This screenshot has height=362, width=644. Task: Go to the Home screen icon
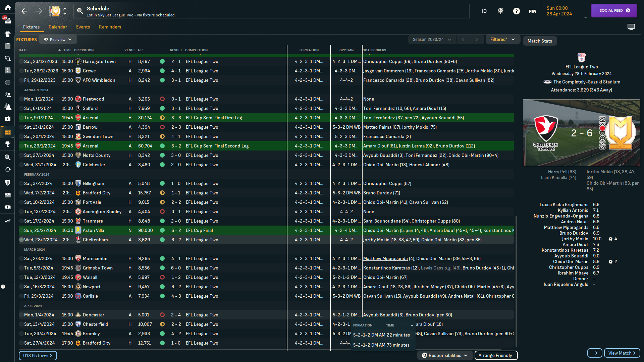pyautogui.click(x=7, y=7)
